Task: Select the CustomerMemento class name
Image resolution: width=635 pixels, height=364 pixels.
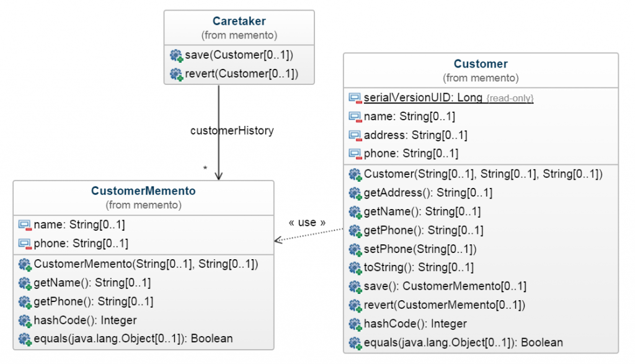Action: [143, 191]
